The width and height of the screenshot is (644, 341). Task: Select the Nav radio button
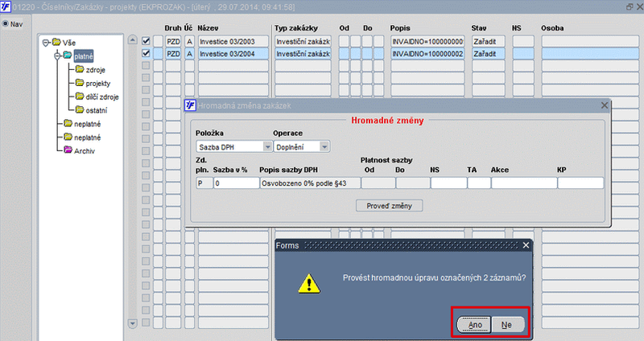click(x=6, y=24)
